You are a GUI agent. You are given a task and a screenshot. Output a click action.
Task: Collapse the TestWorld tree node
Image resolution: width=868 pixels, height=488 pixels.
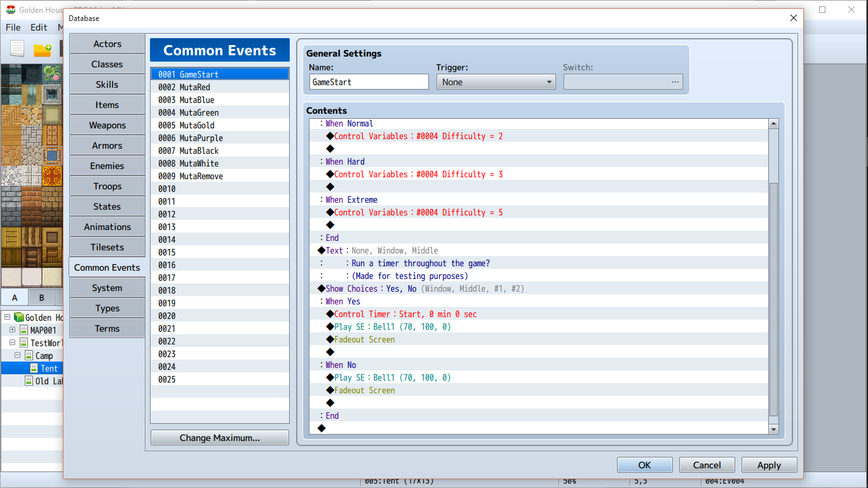click(x=12, y=342)
